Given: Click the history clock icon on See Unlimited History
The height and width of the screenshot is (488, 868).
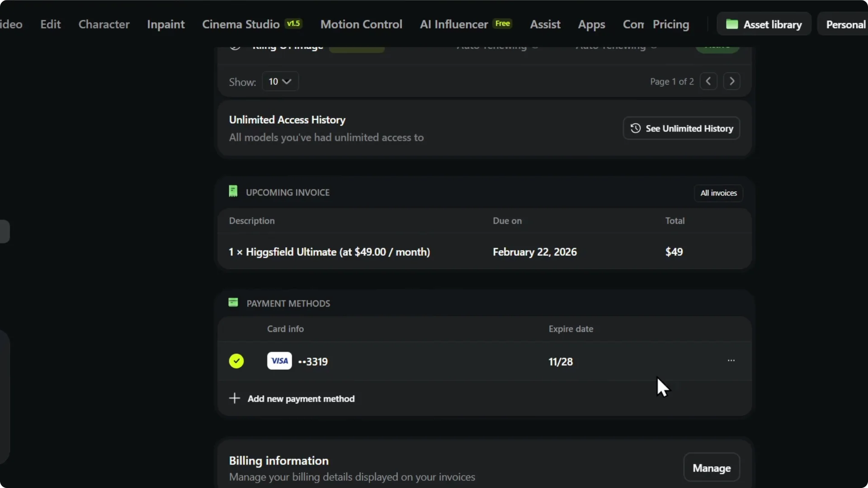Looking at the screenshot, I should [635, 128].
